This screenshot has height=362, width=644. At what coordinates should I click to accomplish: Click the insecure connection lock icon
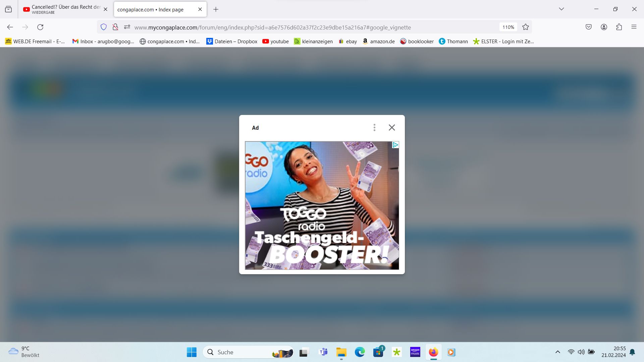pos(115,27)
